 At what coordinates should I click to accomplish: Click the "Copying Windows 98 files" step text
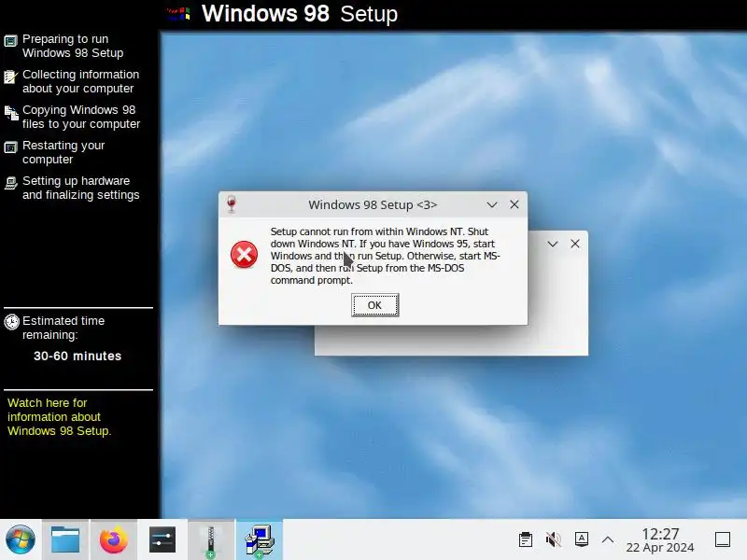tap(81, 117)
